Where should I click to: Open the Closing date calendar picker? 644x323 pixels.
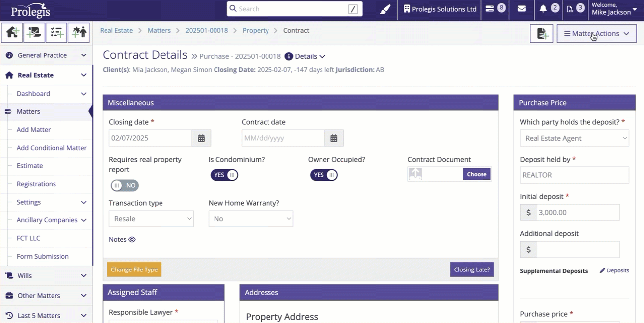pyautogui.click(x=201, y=138)
